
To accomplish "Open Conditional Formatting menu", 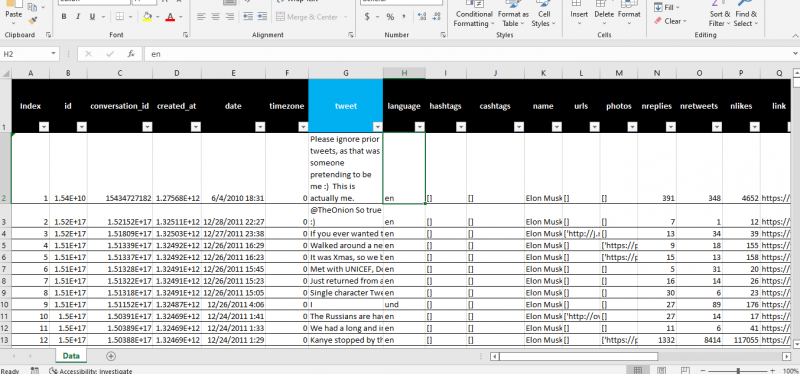I will click(474, 15).
